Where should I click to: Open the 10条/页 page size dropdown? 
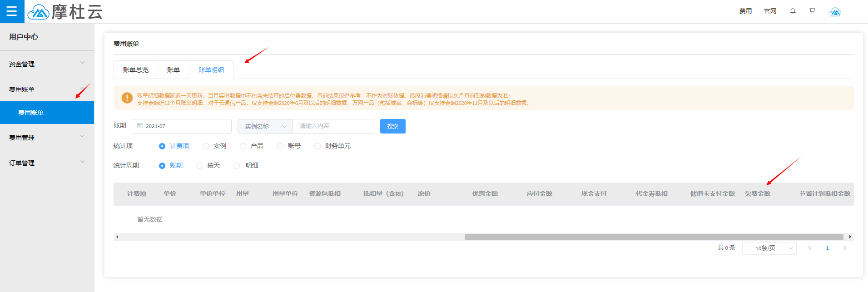coord(769,248)
